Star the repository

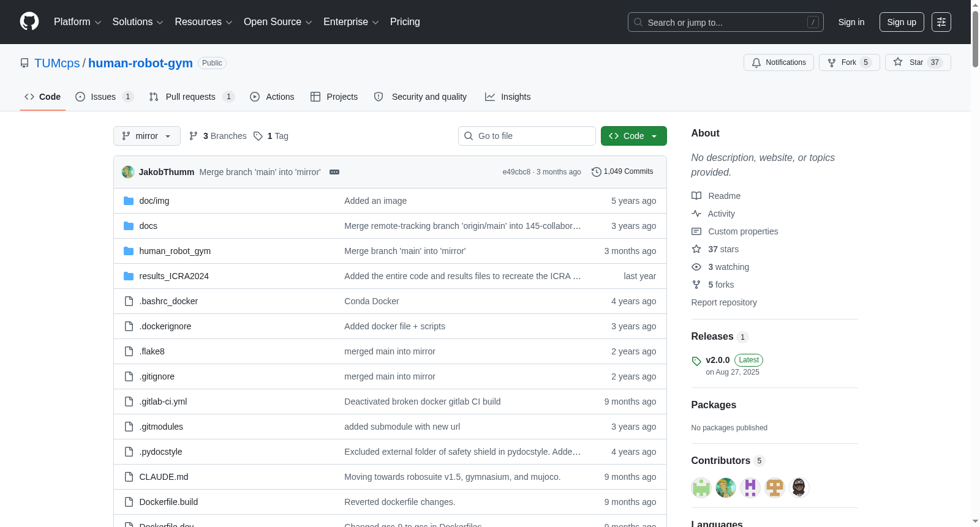pos(918,62)
